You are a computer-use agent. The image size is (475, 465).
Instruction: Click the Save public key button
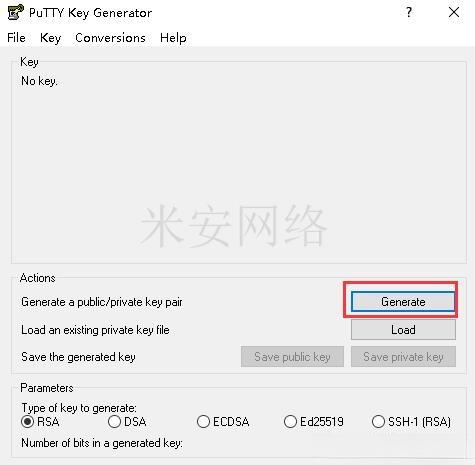click(292, 357)
